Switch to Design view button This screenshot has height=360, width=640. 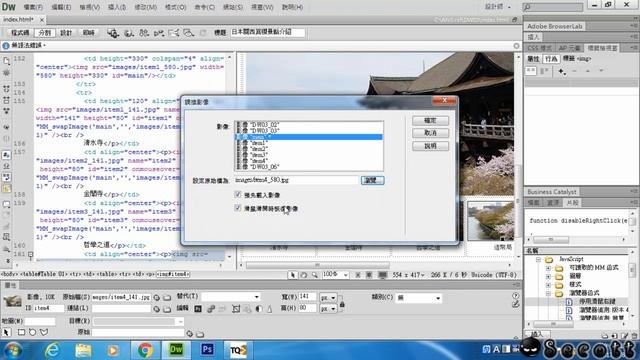pos(66,33)
